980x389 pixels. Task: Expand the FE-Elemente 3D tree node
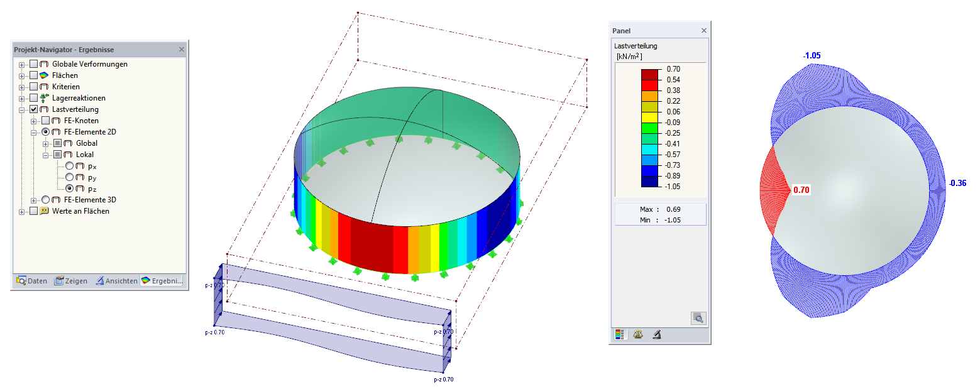click(34, 200)
